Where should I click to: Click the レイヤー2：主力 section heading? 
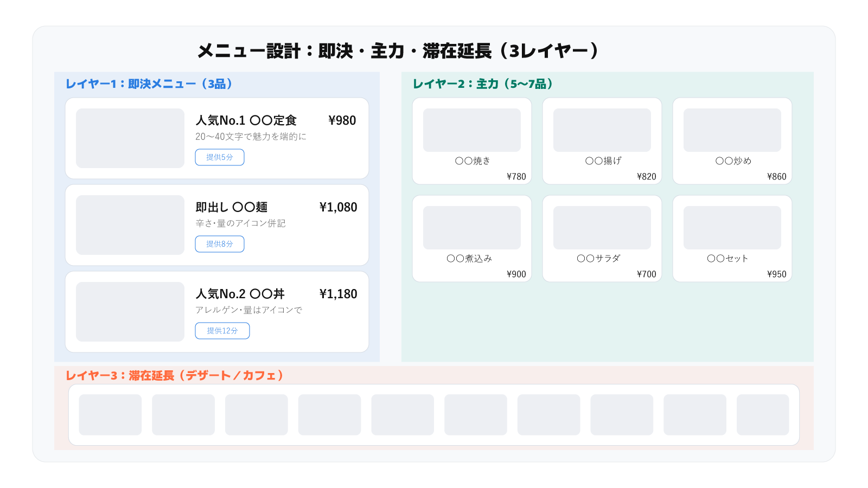pyautogui.click(x=483, y=84)
